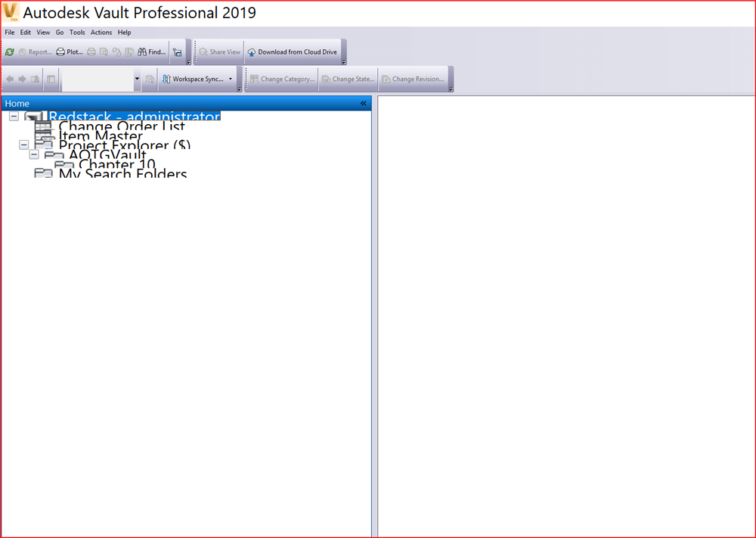This screenshot has height=538, width=756.
Task: Select Project Explorer ($) in tree
Action: [125, 145]
